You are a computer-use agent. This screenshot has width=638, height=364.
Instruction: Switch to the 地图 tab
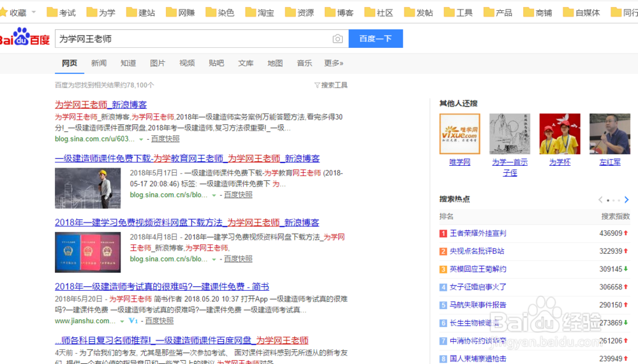pyautogui.click(x=274, y=63)
